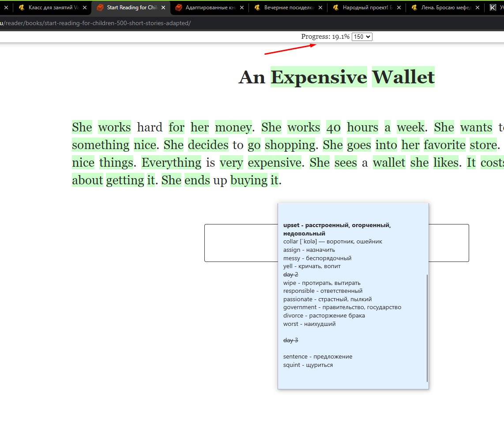This screenshot has height=426, width=504.
Task: Click the vocabulary popup scrollbar
Action: point(427,327)
